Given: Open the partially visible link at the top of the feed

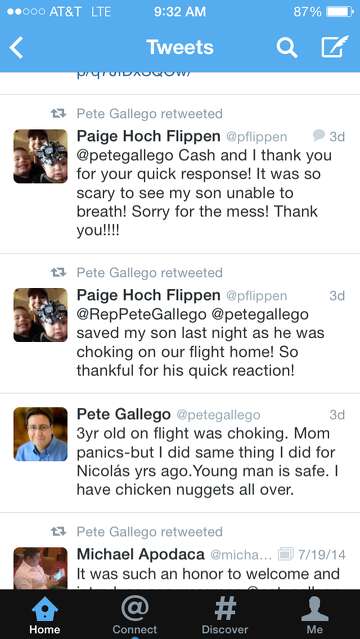Looking at the screenshot, I should pyautogui.click(x=133, y=75).
